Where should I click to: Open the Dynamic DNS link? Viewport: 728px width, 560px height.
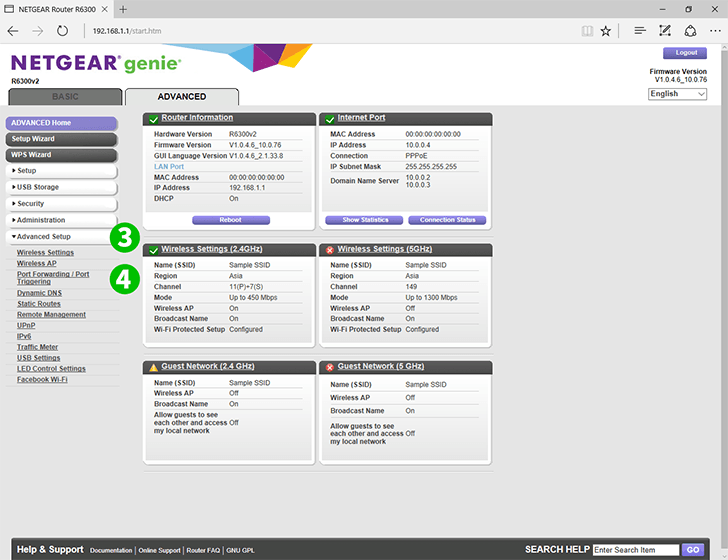tap(39, 293)
